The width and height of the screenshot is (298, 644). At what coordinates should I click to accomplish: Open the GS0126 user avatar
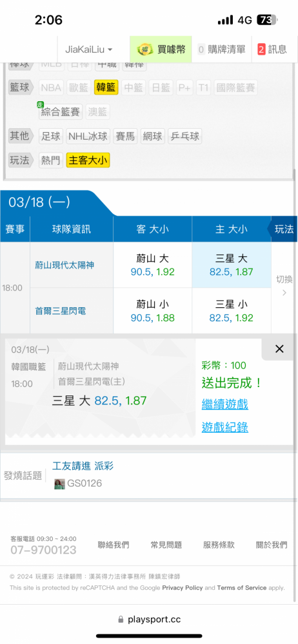pos(60,484)
